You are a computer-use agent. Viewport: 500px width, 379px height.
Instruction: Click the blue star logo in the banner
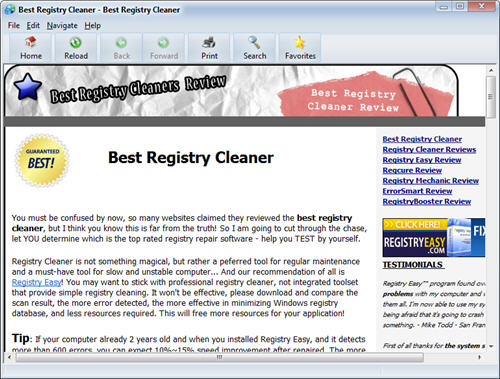27,87
